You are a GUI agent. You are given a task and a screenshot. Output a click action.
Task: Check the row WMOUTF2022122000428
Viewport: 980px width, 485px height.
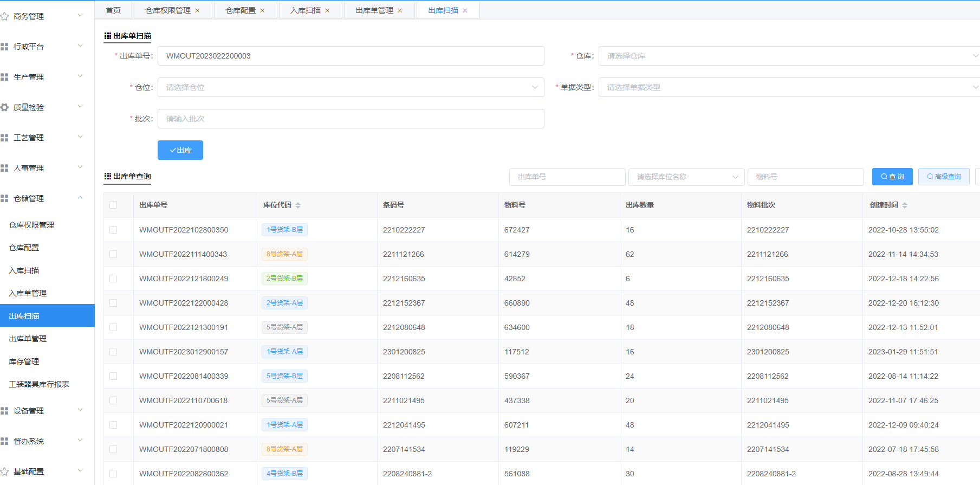pyautogui.click(x=113, y=303)
